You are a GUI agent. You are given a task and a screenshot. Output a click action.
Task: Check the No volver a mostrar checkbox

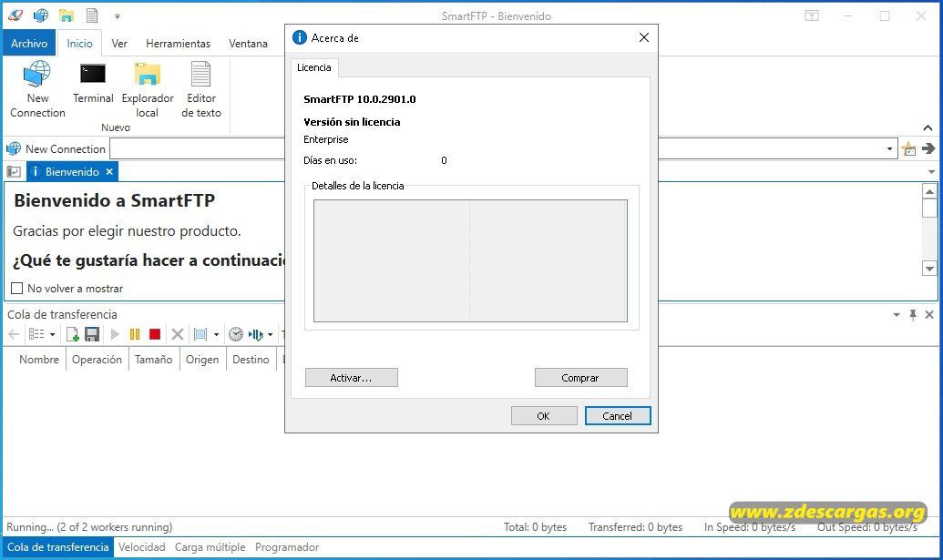point(16,289)
